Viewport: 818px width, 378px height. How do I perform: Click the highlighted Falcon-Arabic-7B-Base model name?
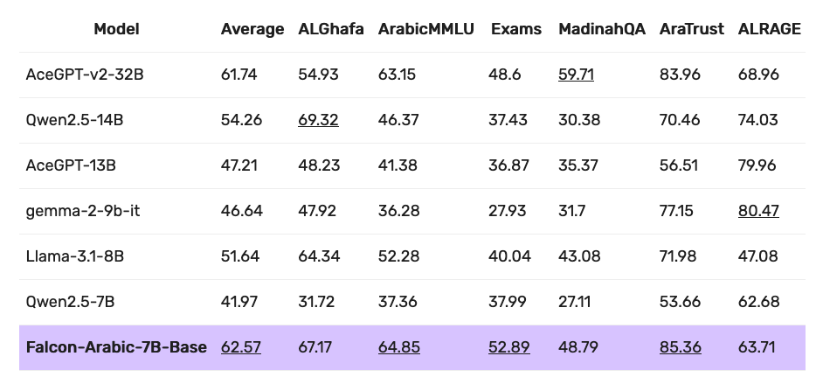point(116,347)
